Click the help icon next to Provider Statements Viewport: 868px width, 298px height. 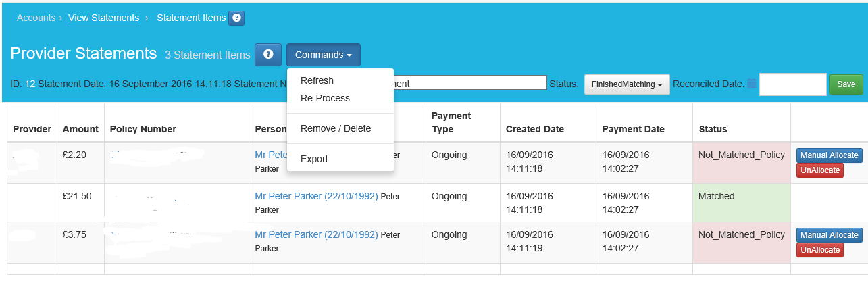click(x=267, y=55)
